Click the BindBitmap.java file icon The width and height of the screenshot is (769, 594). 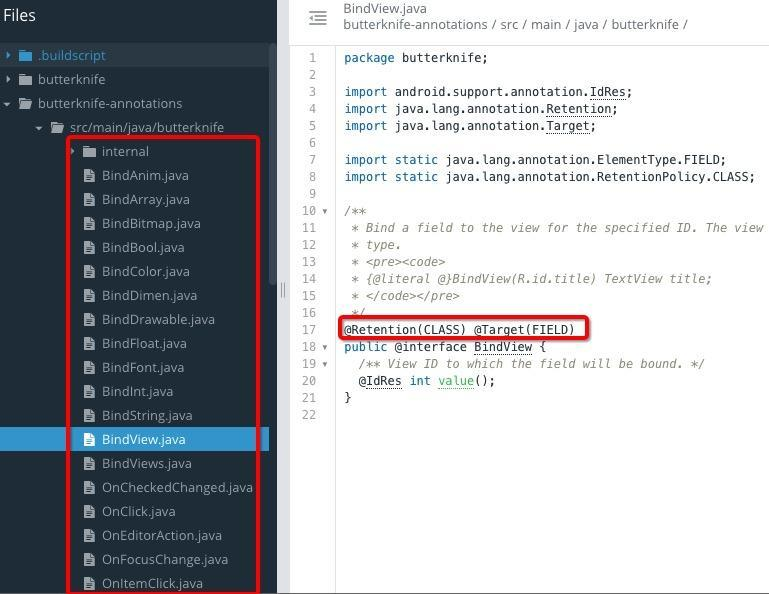tap(89, 224)
